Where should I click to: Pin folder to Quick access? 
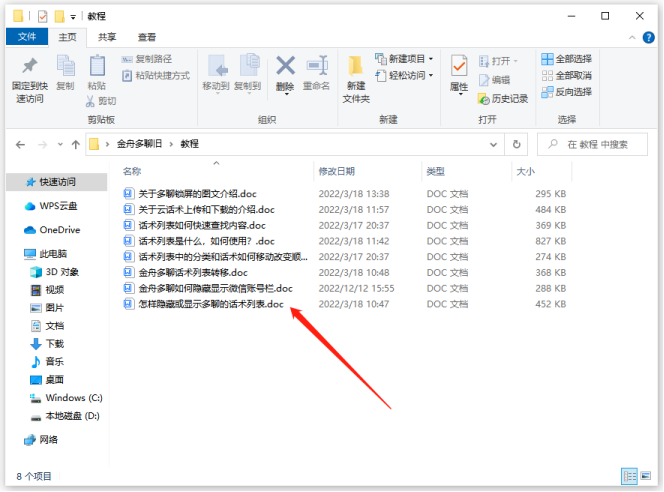(30, 80)
